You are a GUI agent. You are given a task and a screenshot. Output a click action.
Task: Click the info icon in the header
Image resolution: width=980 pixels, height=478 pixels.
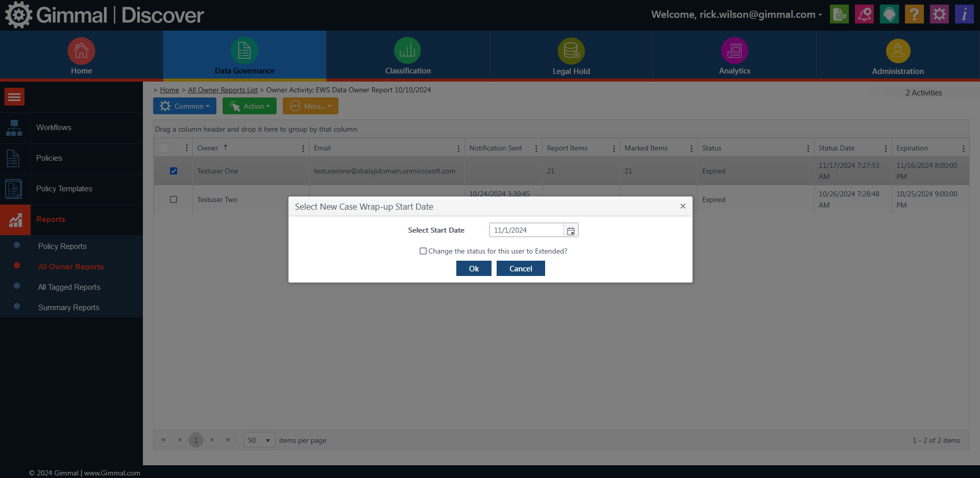tap(964, 14)
